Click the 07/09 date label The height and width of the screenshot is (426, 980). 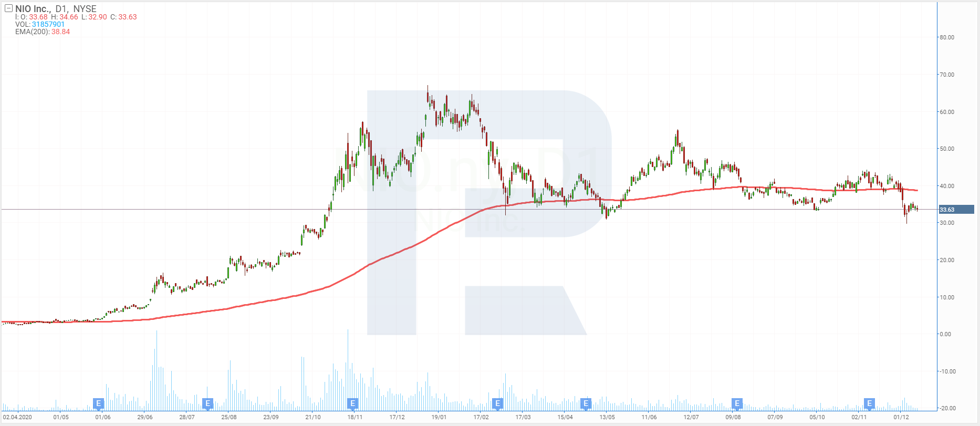coord(775,418)
